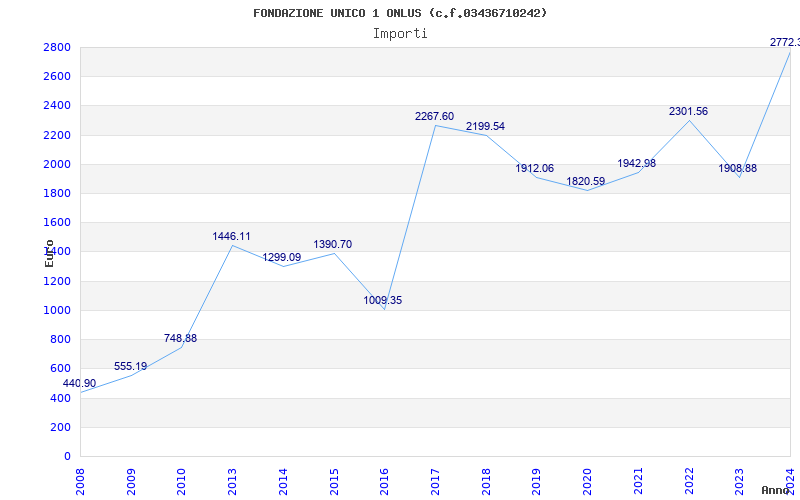Select the 1009.35 data label
The height and width of the screenshot is (500, 800).
pyautogui.click(x=383, y=301)
